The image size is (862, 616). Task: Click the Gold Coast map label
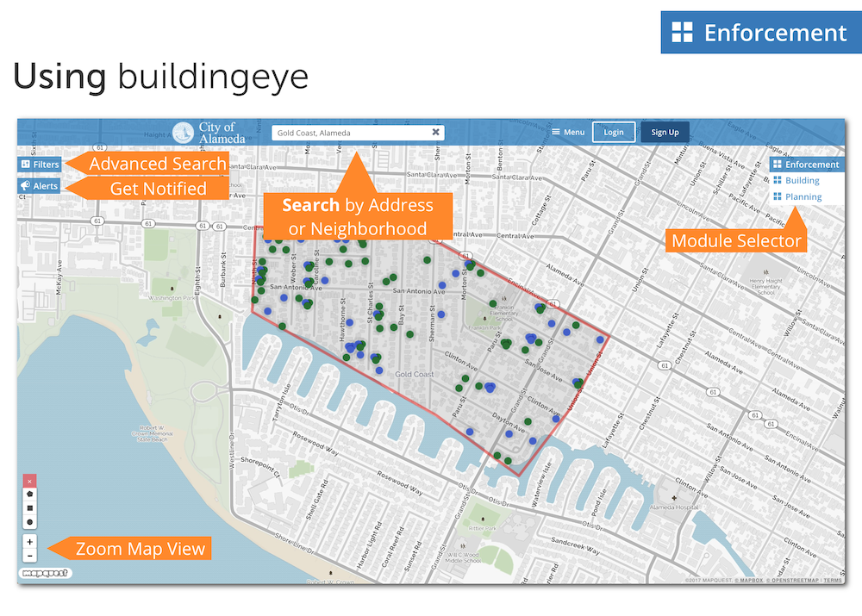(x=415, y=374)
